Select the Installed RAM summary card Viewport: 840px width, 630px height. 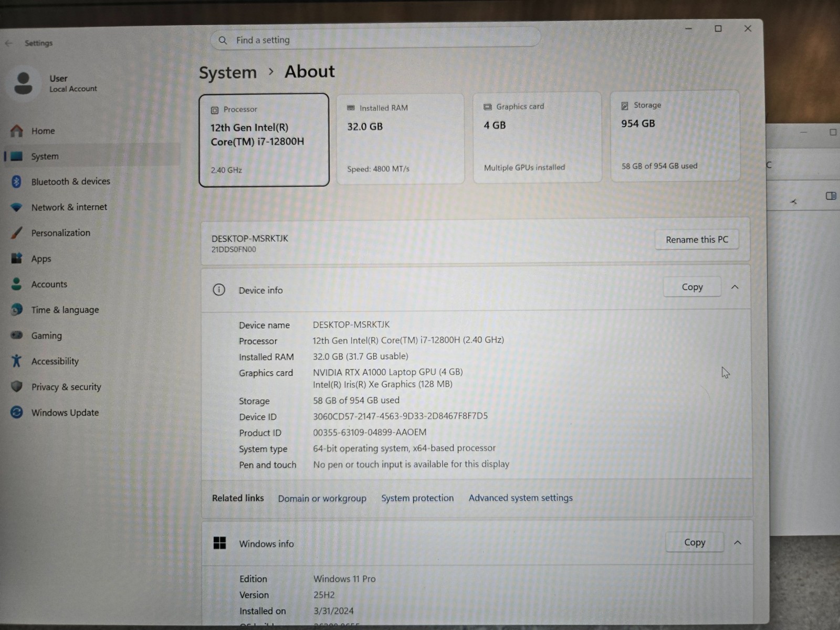pyautogui.click(x=400, y=139)
